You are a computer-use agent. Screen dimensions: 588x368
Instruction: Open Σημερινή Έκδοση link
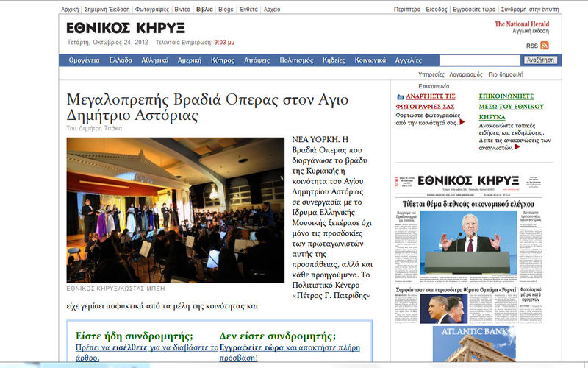(107, 10)
